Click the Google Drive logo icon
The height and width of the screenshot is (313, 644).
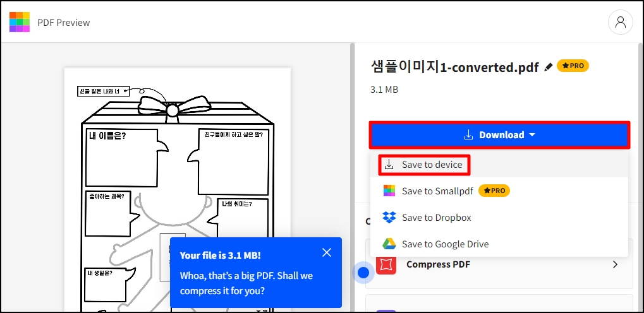[x=389, y=244]
